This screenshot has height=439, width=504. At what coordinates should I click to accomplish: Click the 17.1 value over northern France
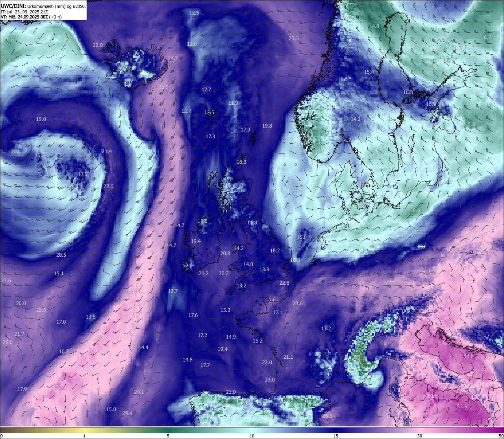pyautogui.click(x=278, y=313)
